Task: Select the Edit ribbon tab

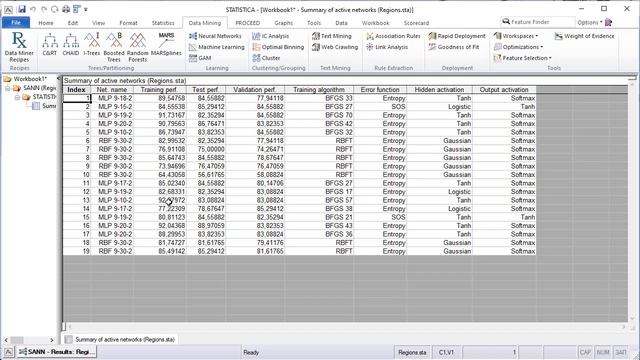Action: (x=73, y=23)
